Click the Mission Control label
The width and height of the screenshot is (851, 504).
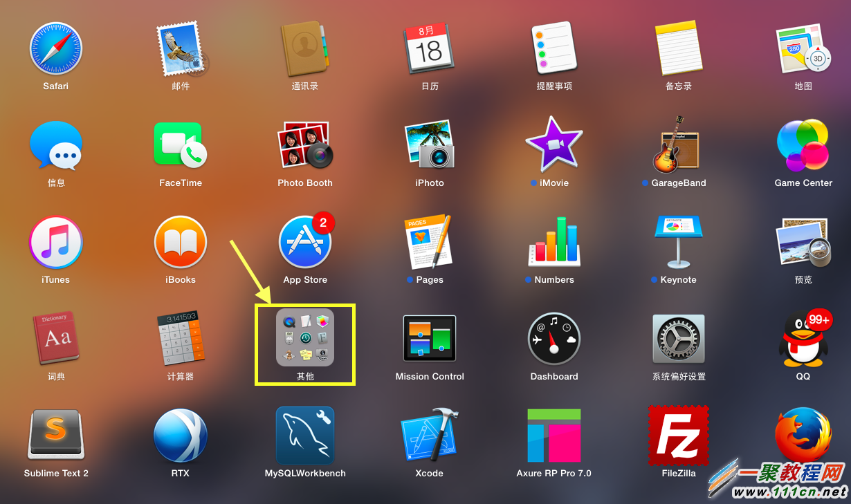click(430, 377)
